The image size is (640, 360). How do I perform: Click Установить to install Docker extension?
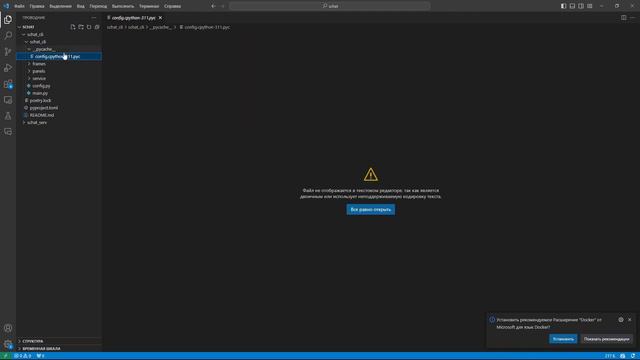pos(563,339)
